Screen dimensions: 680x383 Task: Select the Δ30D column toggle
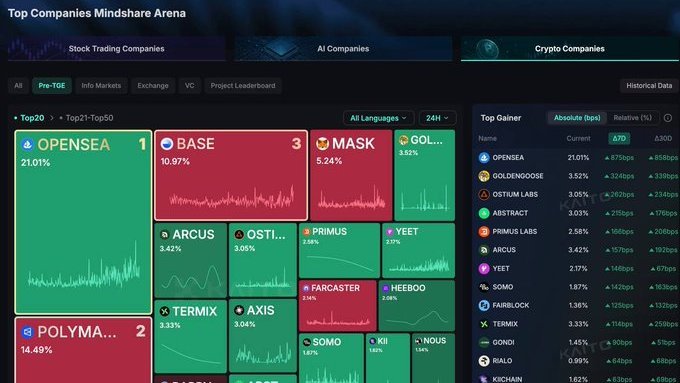point(663,138)
